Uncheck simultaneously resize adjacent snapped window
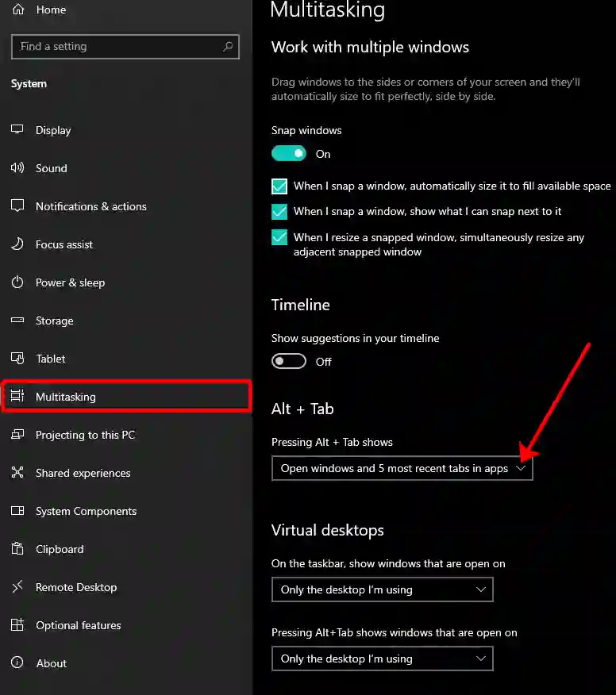616x695 pixels. coord(279,237)
